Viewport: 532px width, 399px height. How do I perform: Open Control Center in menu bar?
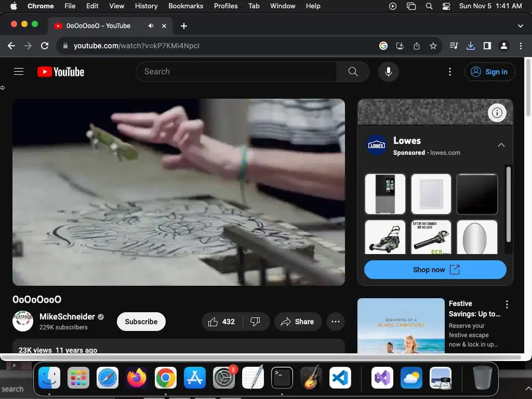click(x=446, y=6)
